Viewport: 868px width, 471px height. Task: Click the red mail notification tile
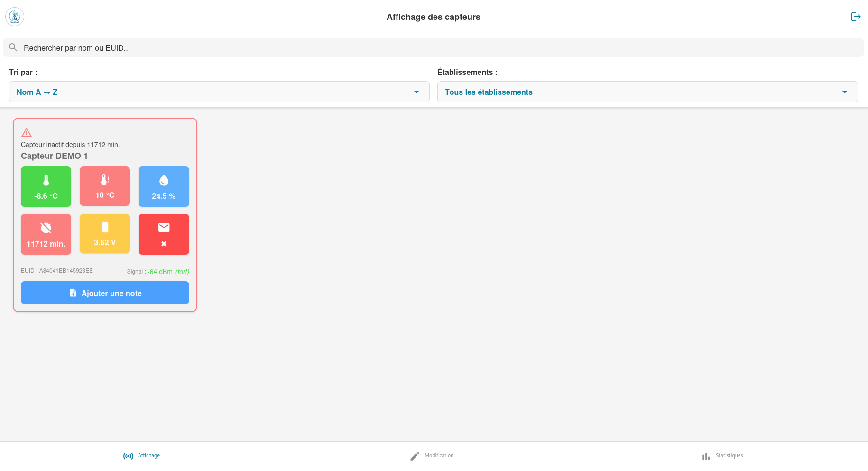[164, 234]
